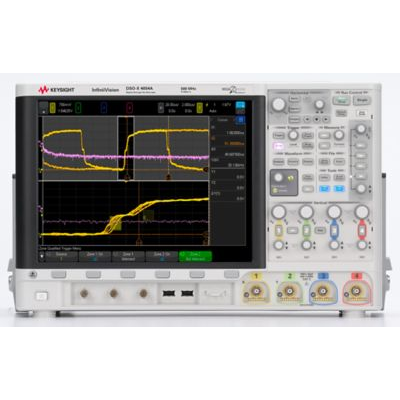400x400 pixels.
Task: Toggle channel 3 blue key on
Action: (x=334, y=230)
